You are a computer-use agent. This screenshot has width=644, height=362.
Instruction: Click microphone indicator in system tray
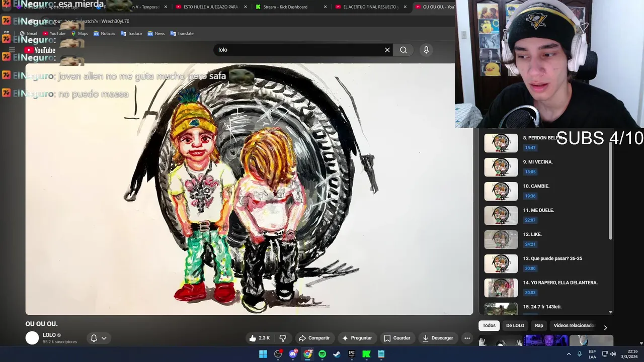coord(580,354)
